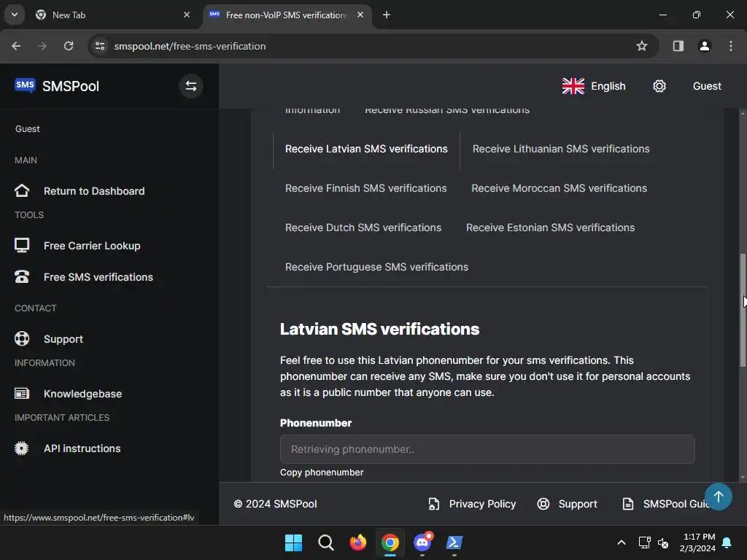
Task: Reload the page
Action: tap(69, 46)
